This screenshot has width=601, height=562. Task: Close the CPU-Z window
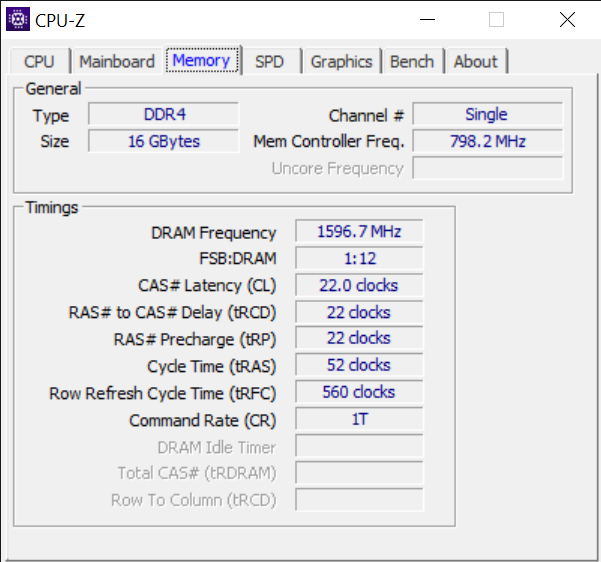tap(567, 19)
